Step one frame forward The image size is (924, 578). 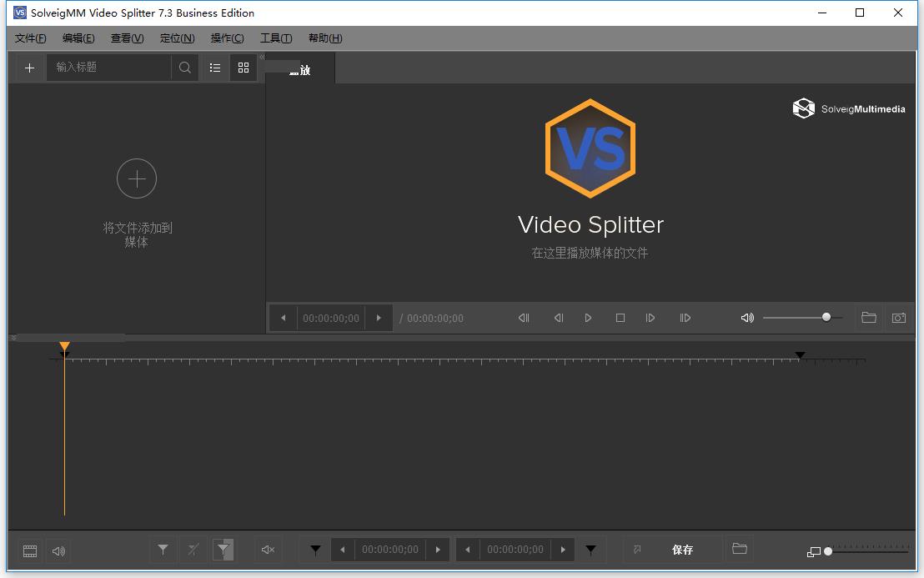pos(650,318)
